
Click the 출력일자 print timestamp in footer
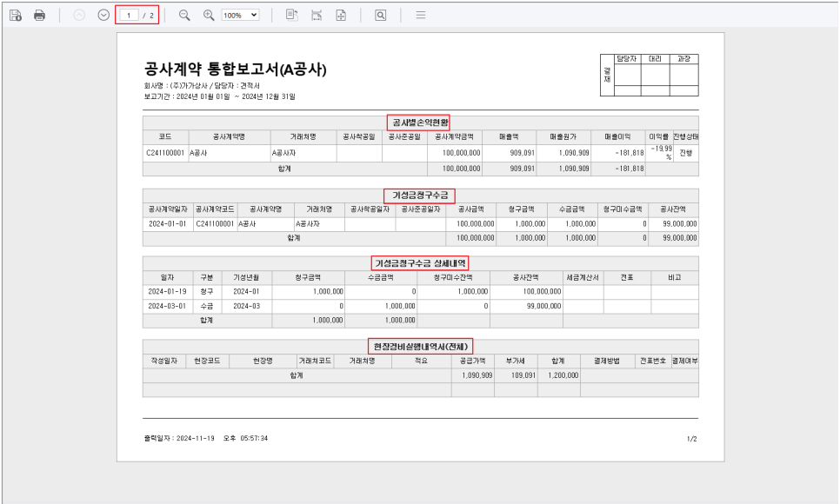point(206,438)
